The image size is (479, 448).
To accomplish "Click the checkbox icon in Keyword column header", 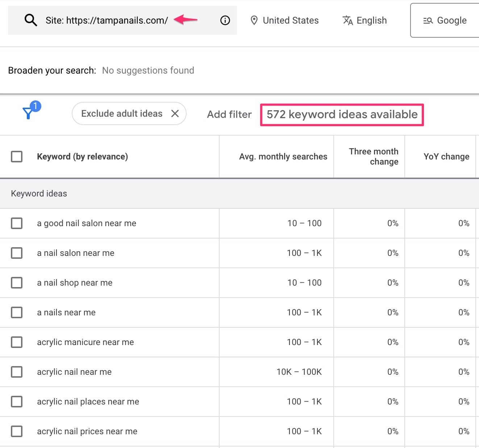I will [16, 156].
